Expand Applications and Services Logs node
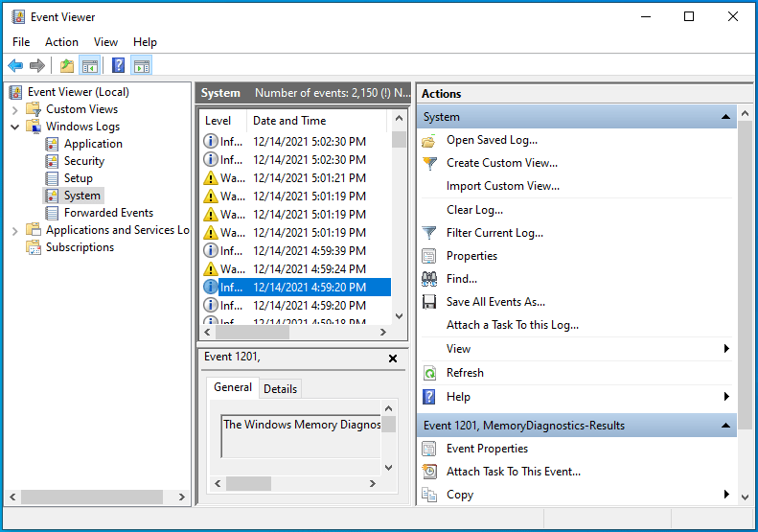Viewport: 758px width, 532px height. (15, 231)
